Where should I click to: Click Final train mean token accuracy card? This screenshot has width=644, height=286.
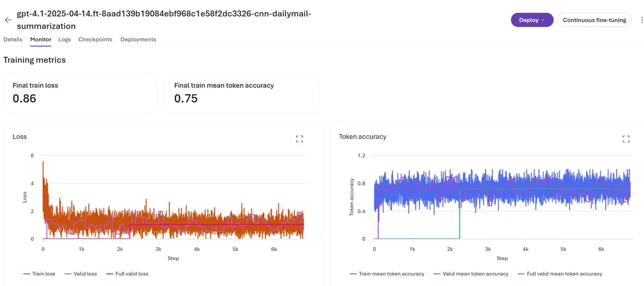[x=242, y=94]
